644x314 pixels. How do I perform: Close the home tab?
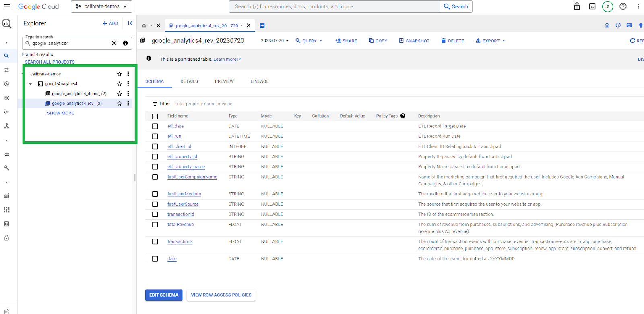coord(159,25)
